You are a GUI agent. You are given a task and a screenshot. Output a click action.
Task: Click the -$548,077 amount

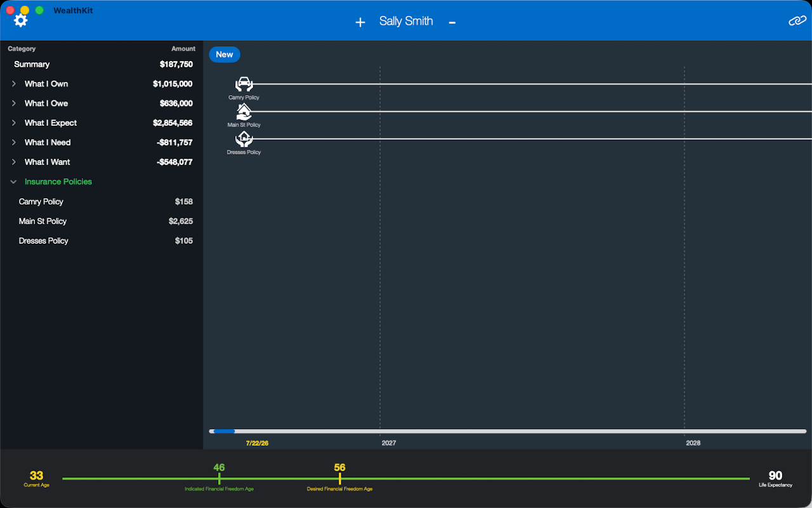tap(174, 162)
